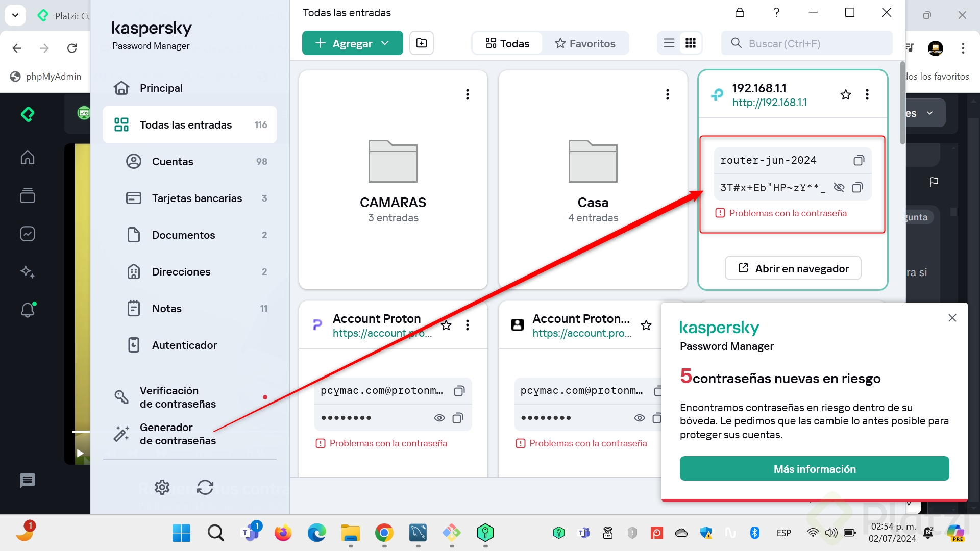The width and height of the screenshot is (980, 551).
Task: Open File Explorer from taskbar
Action: point(351,533)
